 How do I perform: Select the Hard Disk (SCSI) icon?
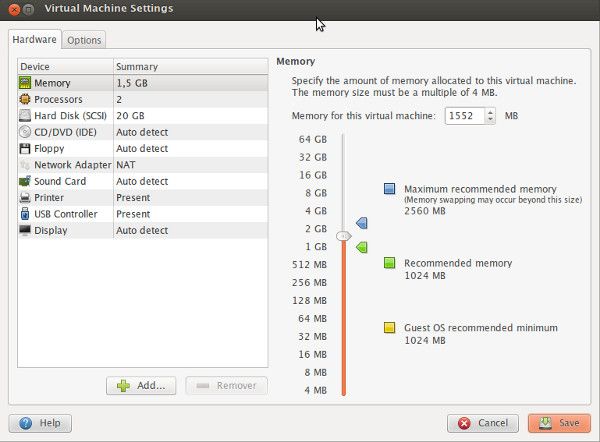[x=25, y=116]
